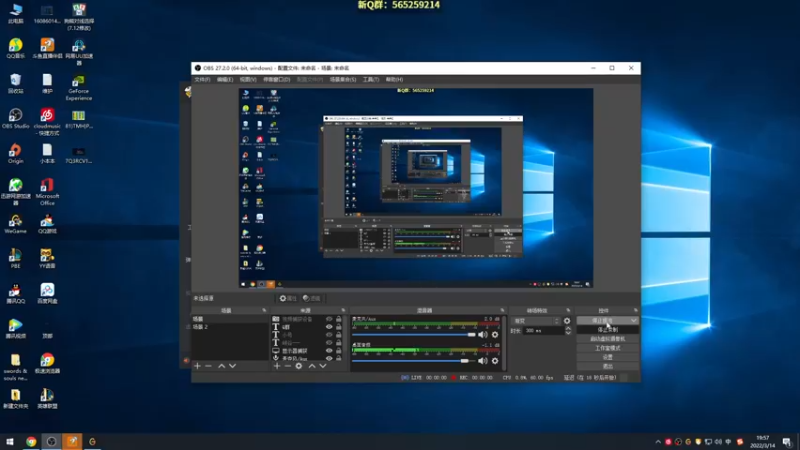The width and height of the screenshot is (800, 450).
Task: Adjust 桌面音频 volume slider
Action: [414, 361]
